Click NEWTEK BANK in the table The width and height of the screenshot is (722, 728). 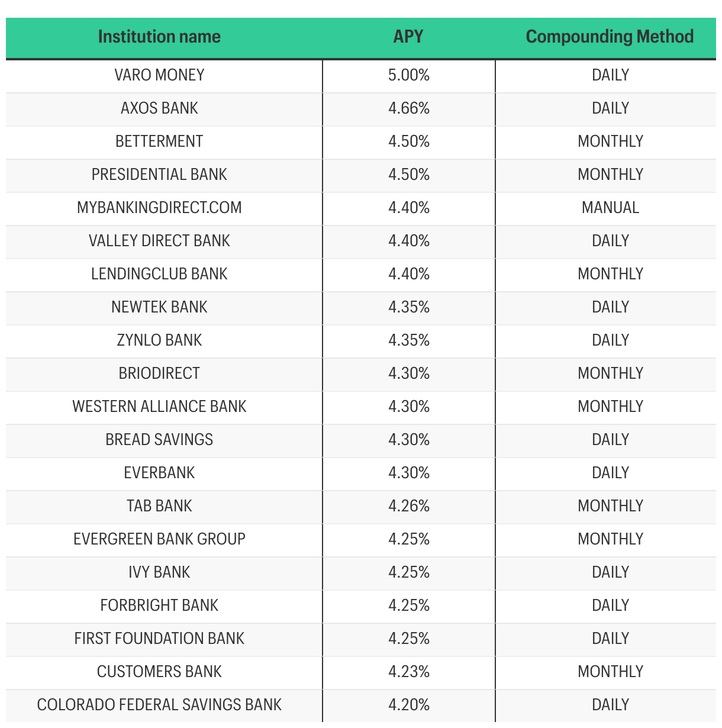point(159,307)
